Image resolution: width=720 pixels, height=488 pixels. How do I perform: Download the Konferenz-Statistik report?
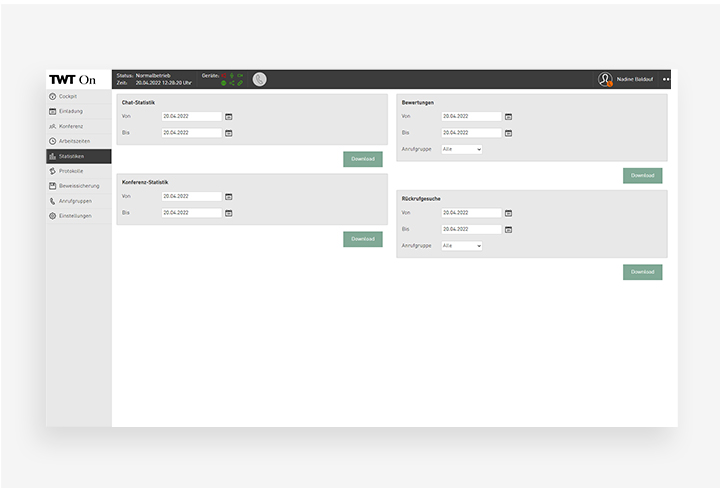point(363,239)
